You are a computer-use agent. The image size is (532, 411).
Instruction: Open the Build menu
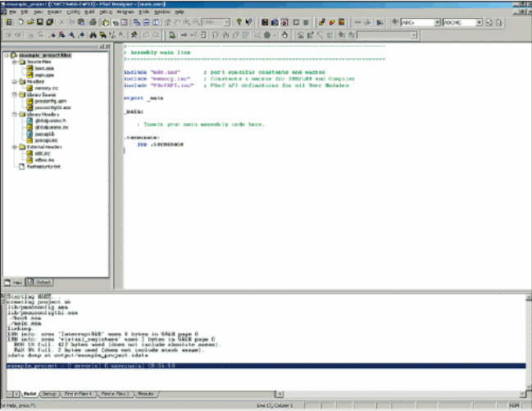89,11
